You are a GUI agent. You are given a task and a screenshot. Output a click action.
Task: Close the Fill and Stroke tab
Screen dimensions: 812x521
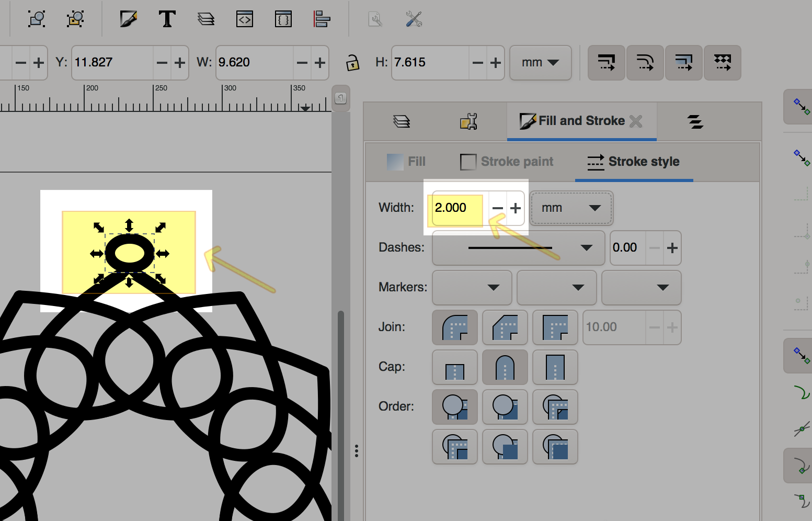(636, 121)
